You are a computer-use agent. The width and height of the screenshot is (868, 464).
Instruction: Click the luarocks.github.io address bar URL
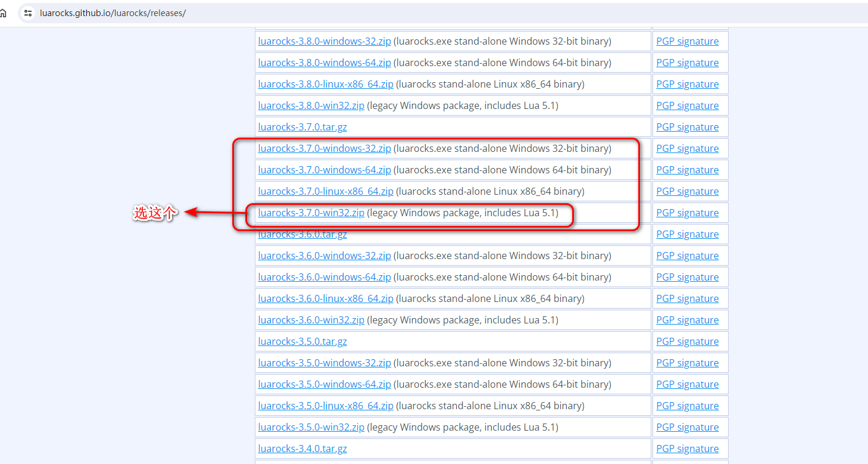113,13
